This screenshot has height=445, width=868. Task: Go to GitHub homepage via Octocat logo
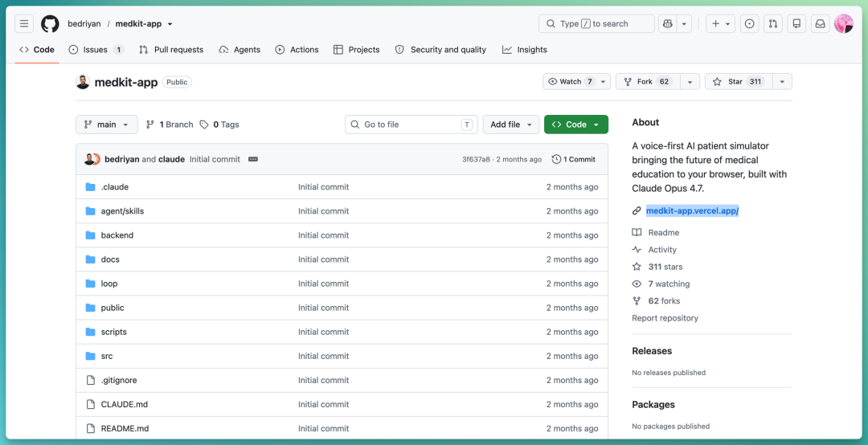click(x=50, y=24)
